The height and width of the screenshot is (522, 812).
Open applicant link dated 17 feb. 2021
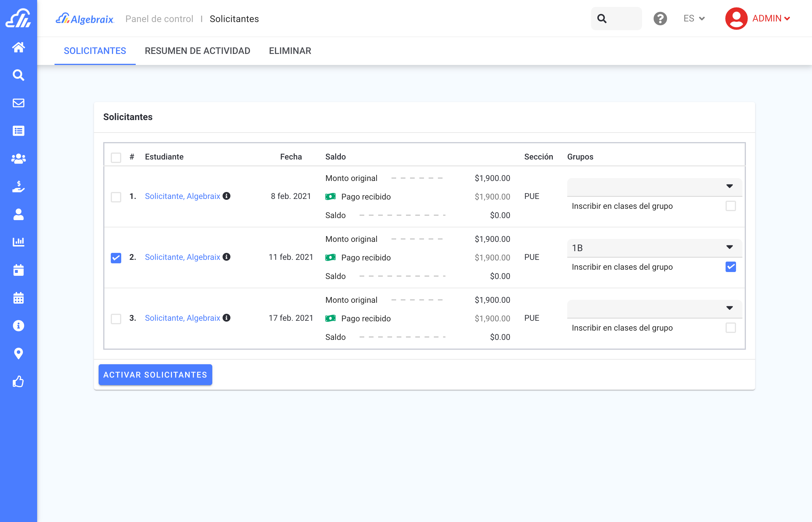click(x=182, y=318)
